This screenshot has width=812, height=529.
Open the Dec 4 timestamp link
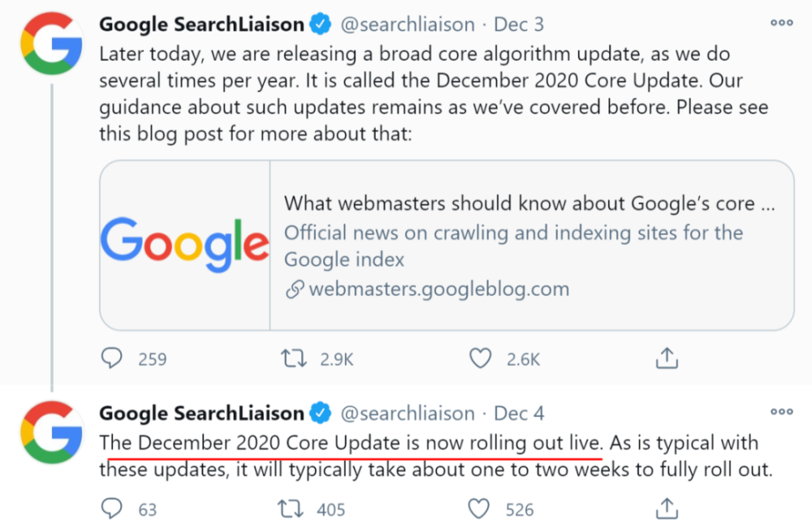pyautogui.click(x=519, y=414)
